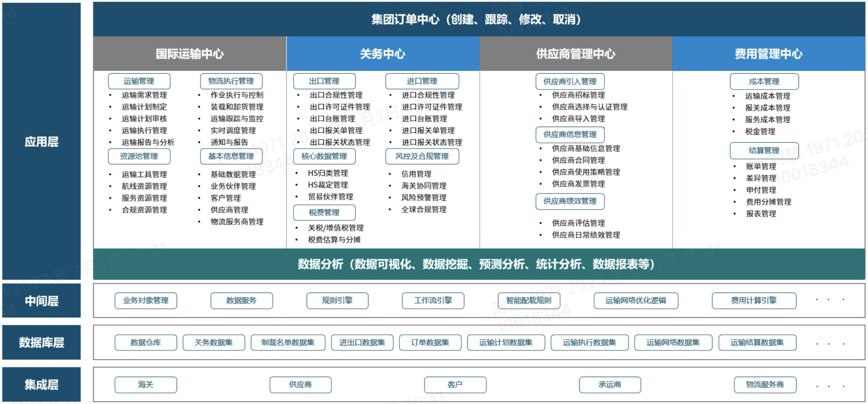Viewport: 868px width, 404px height.
Task: Click the 订单数据集 box
Action: [x=430, y=343]
